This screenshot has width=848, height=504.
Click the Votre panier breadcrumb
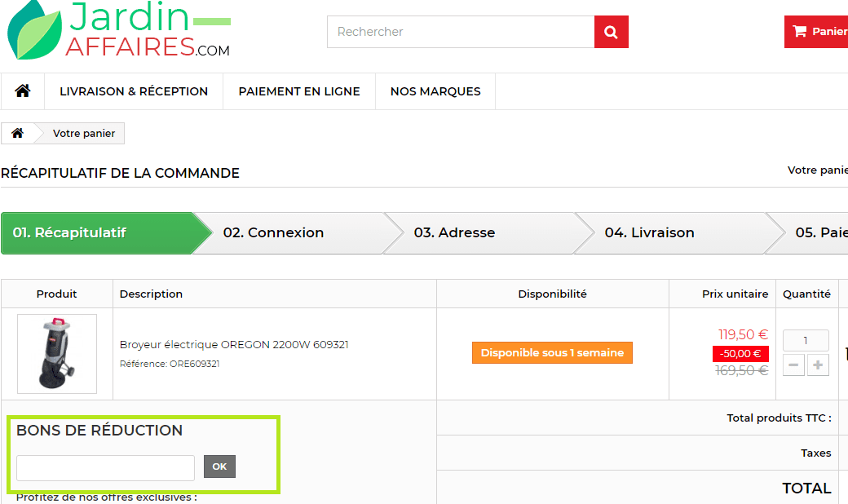pos(82,132)
